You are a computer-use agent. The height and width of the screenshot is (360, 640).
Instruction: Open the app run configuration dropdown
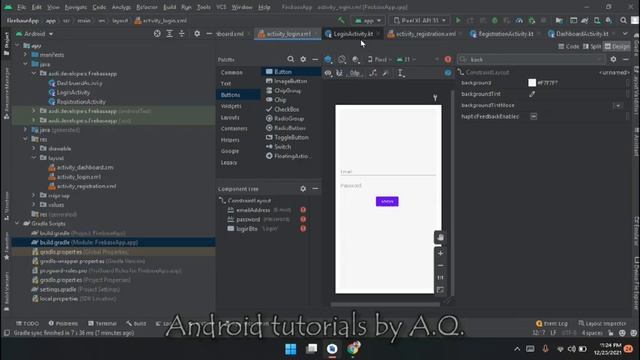[368, 20]
